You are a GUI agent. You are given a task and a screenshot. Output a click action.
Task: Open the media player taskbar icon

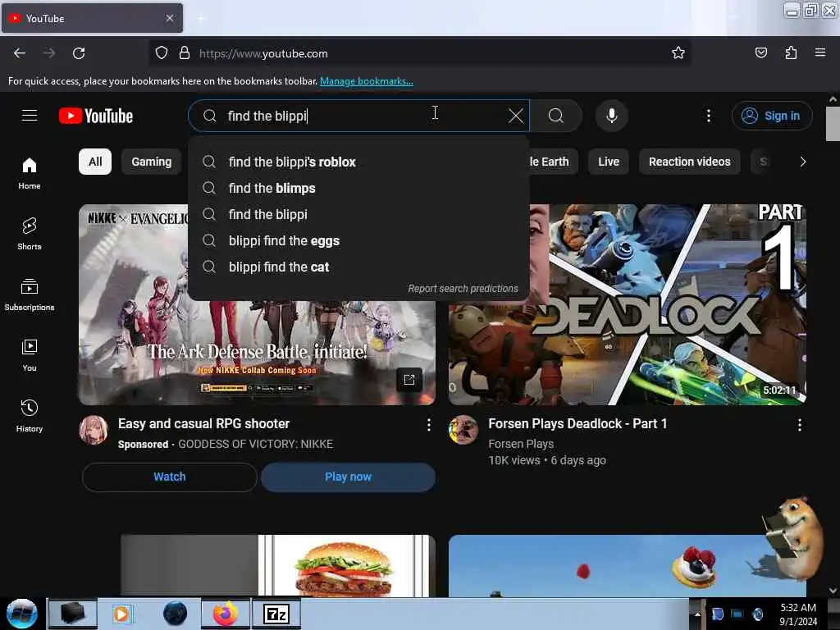click(121, 614)
